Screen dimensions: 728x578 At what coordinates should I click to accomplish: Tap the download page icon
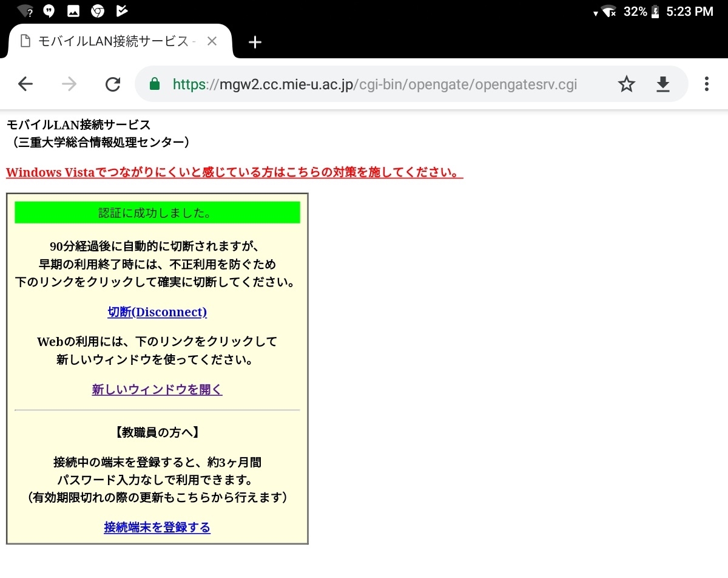click(x=663, y=84)
